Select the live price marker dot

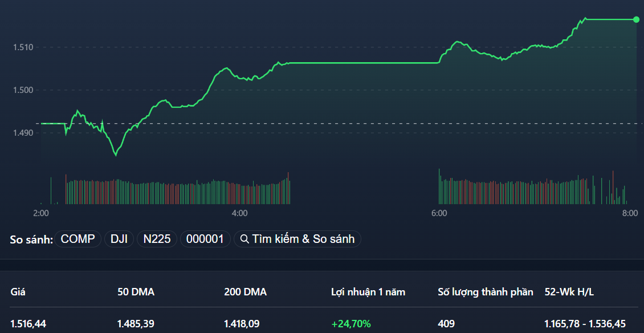[636, 19]
